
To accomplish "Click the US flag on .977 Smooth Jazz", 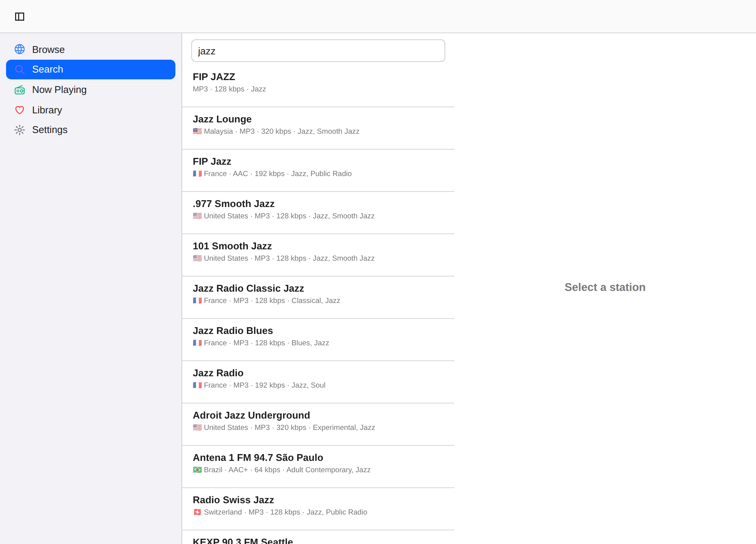I will coord(197,216).
